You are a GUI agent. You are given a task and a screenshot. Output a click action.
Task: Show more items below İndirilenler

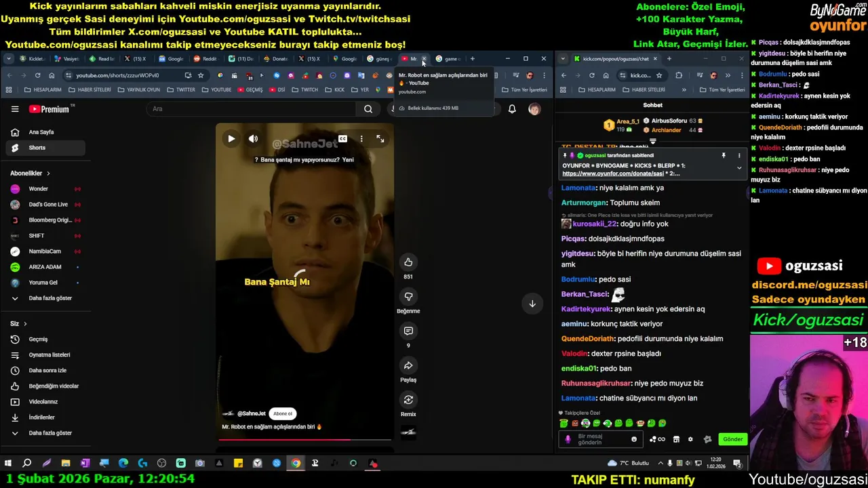pos(45,433)
